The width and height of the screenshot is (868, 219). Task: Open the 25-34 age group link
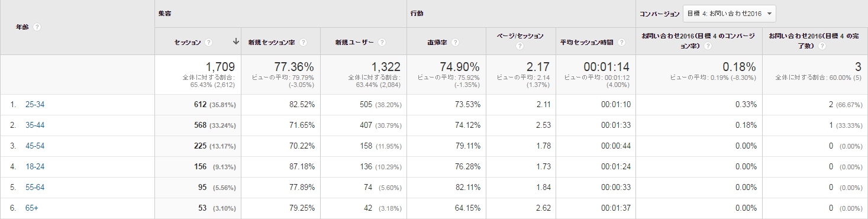35,105
